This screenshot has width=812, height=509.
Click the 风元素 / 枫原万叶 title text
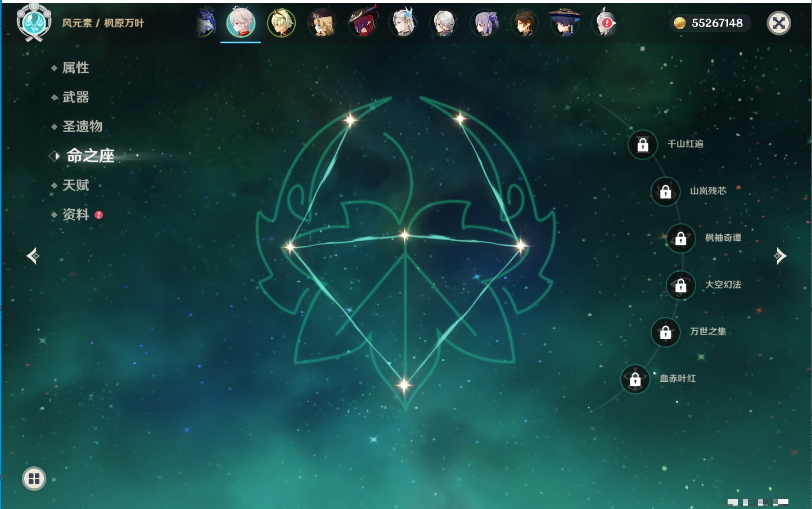click(x=103, y=23)
